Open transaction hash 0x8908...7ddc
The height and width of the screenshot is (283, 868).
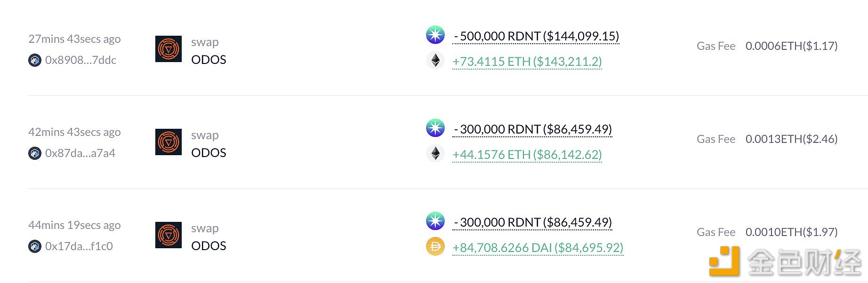click(80, 60)
